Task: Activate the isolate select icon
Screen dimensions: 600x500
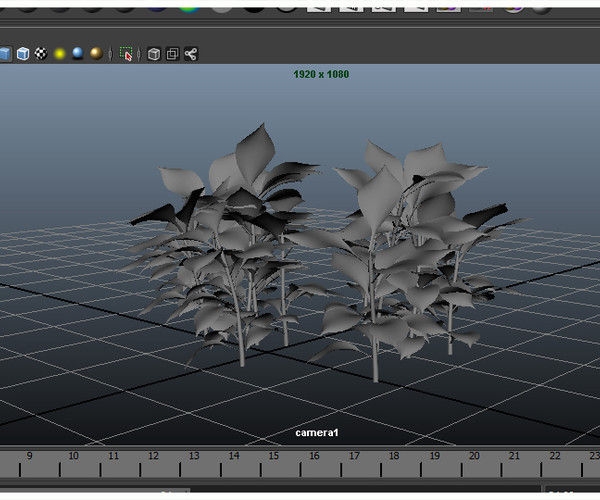Action: pyautogui.click(x=126, y=53)
